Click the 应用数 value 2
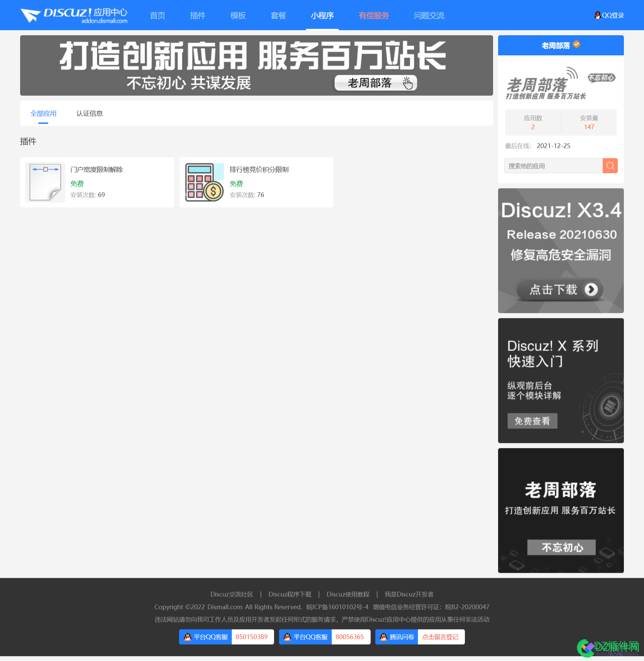The image size is (644, 661). pos(533,127)
